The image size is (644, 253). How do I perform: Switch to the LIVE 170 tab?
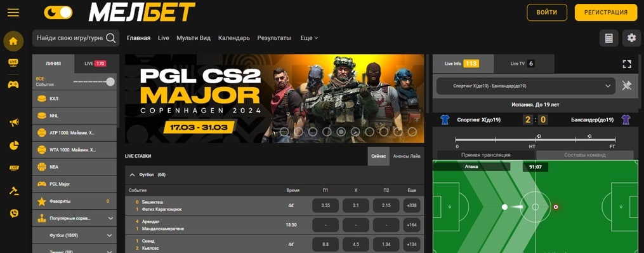tap(95, 64)
